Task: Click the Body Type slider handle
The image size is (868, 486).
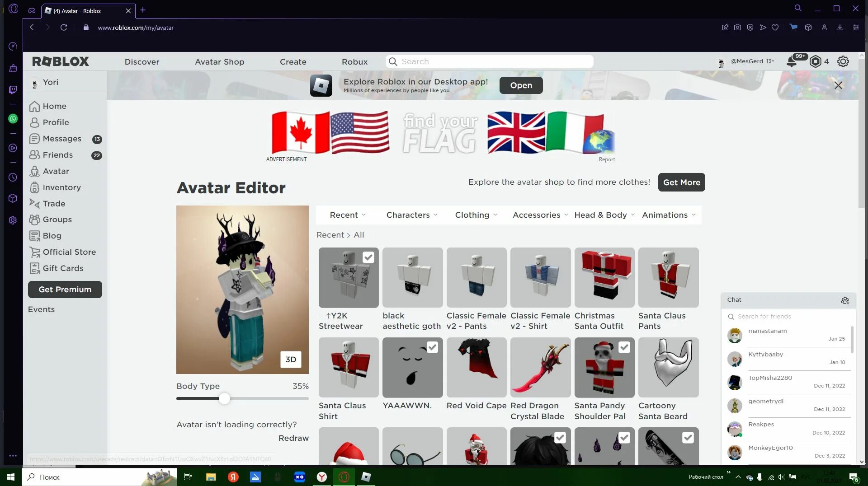Action: tap(224, 399)
